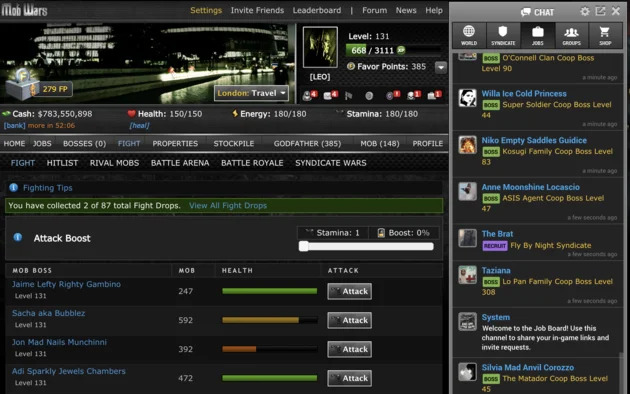
Task: Attack Jaime Lefty Righty Gambino
Action: [x=350, y=291]
